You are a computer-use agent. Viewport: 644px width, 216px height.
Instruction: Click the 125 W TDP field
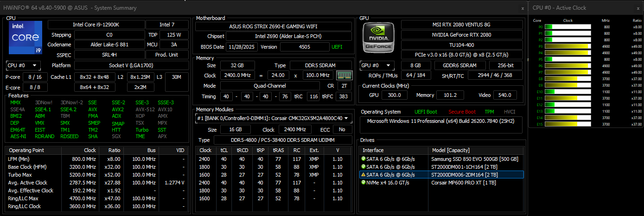click(174, 35)
